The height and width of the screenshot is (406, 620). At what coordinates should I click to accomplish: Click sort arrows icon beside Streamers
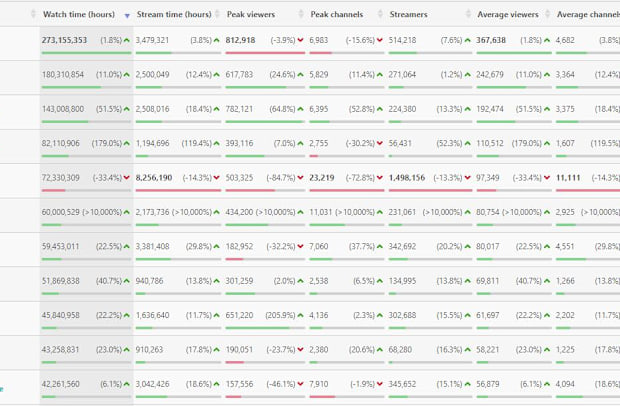pyautogui.click(x=467, y=15)
